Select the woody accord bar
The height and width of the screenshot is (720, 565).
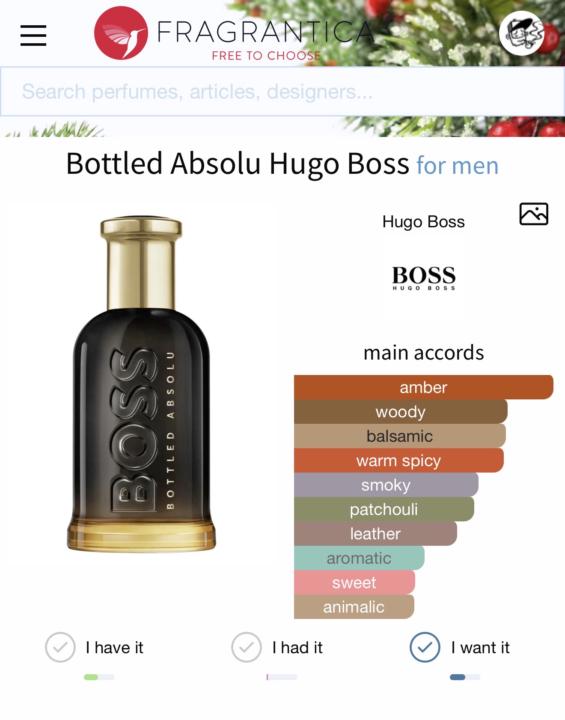401,411
